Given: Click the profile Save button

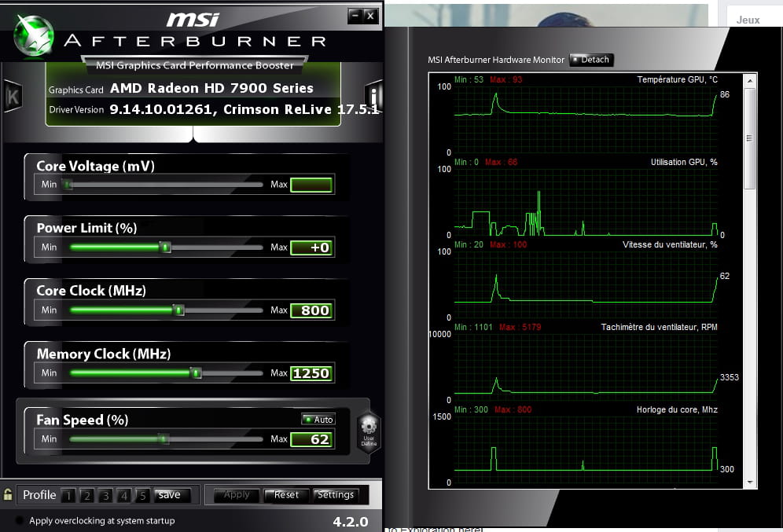Looking at the screenshot, I should tap(172, 494).
